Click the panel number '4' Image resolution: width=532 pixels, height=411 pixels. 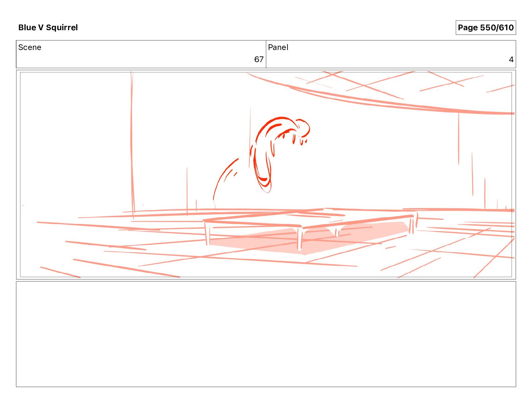point(511,59)
